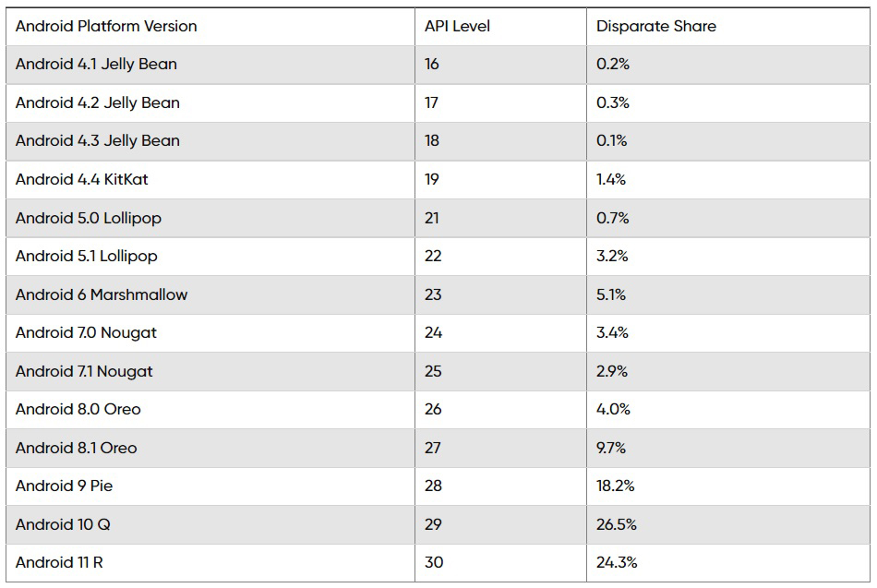Screen dimensions: 877x588
Task: Click the Android 9 Pie cell
Action: 210,486
